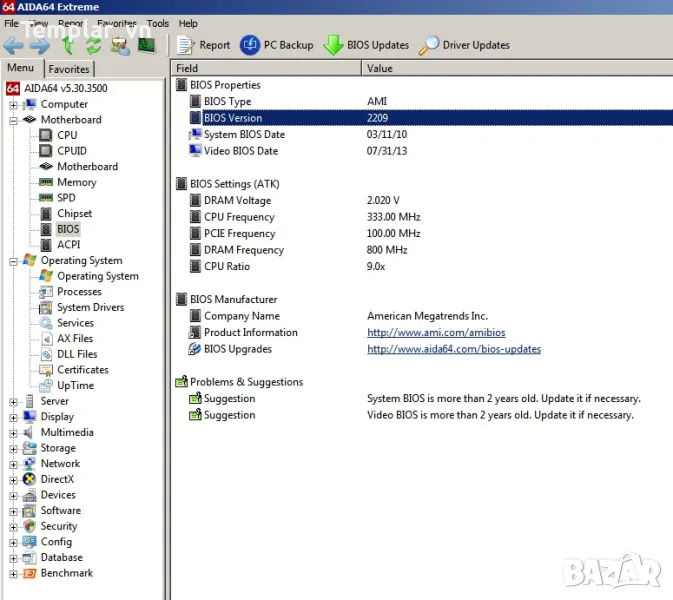Select the SPD item in the tree

(66, 198)
